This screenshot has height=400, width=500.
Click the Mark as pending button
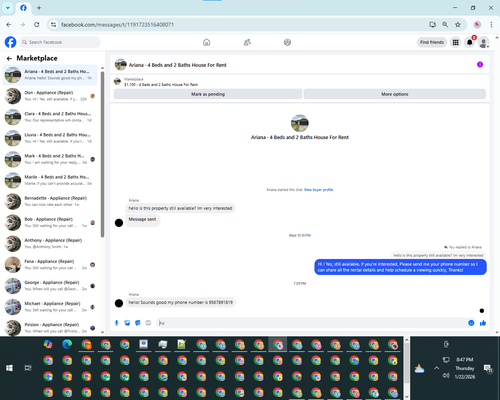tap(208, 94)
